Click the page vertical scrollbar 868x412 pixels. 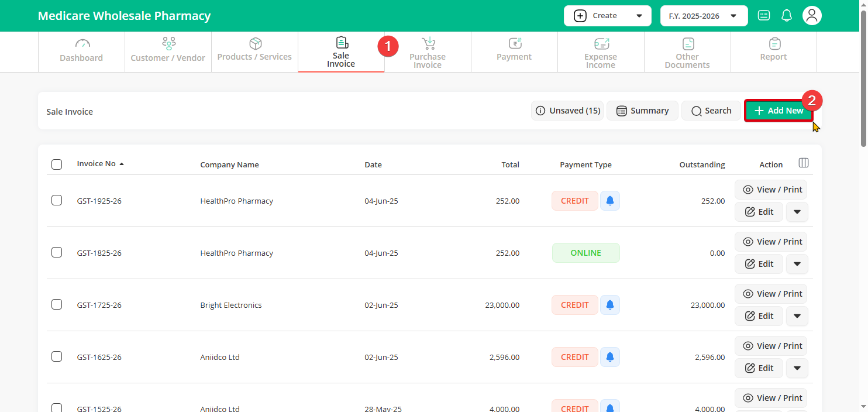[x=863, y=76]
